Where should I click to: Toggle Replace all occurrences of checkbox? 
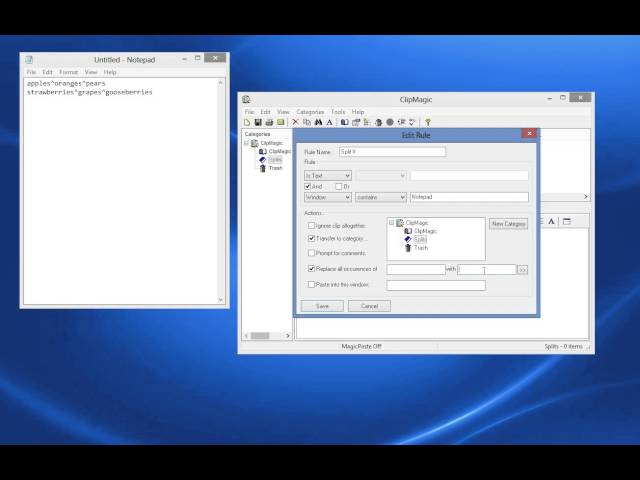311,269
